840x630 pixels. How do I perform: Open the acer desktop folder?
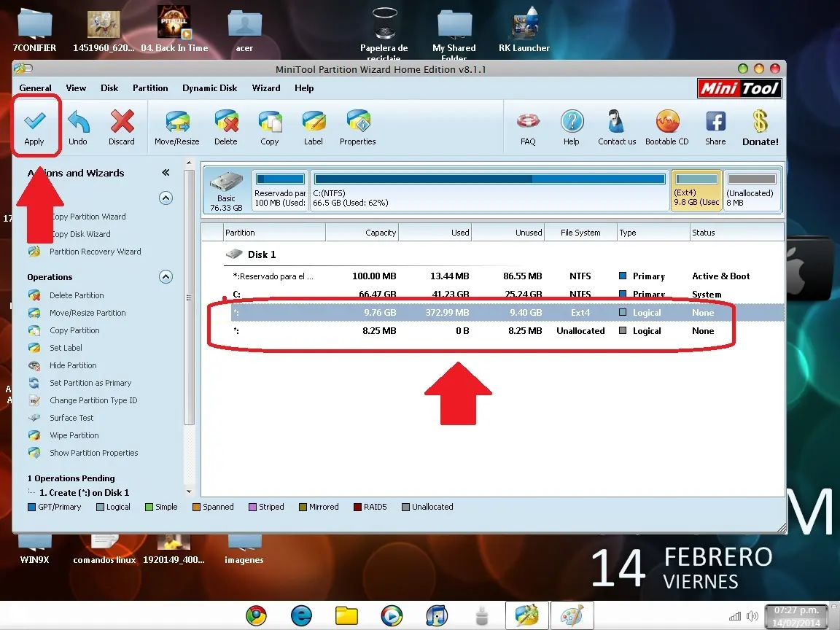click(245, 31)
